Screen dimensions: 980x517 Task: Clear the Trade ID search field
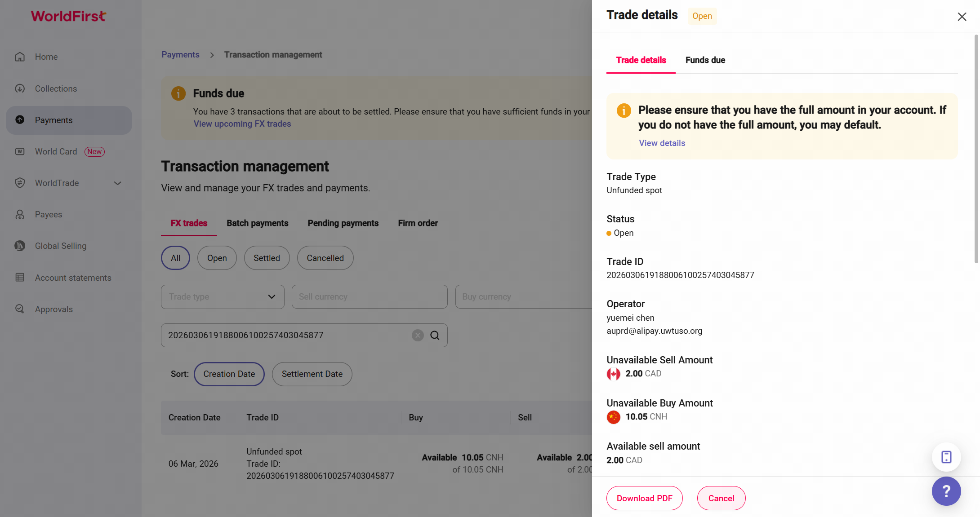[418, 336]
